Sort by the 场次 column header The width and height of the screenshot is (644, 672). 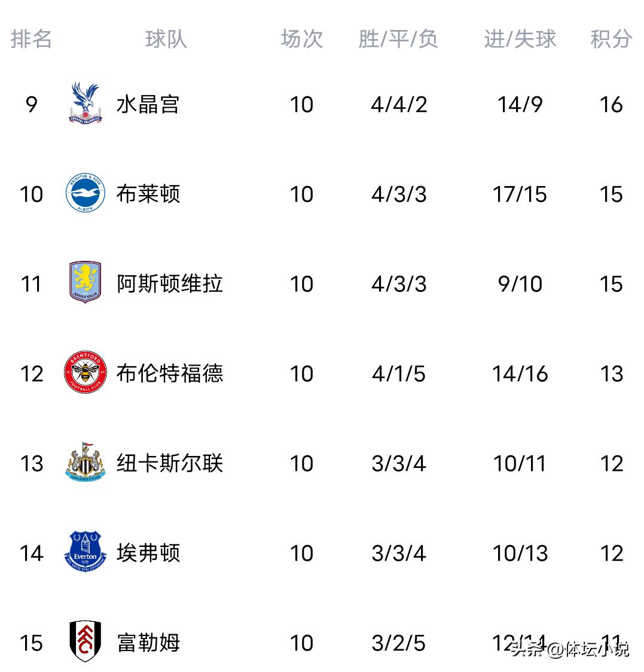click(x=301, y=39)
